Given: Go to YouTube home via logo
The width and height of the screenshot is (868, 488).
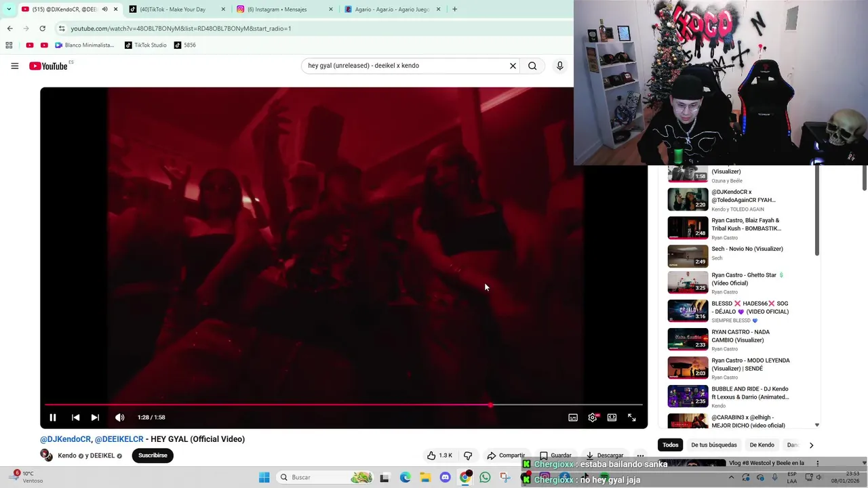Looking at the screenshot, I should click(48, 66).
